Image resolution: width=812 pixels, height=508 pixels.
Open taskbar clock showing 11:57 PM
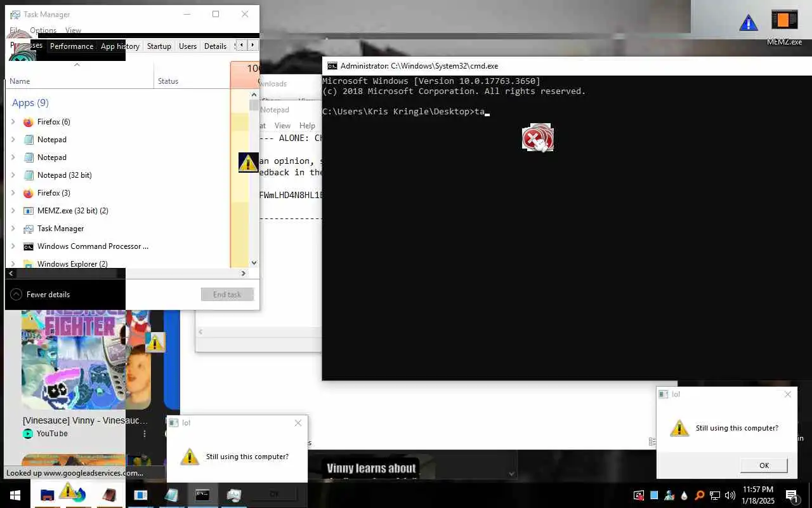[758, 495]
